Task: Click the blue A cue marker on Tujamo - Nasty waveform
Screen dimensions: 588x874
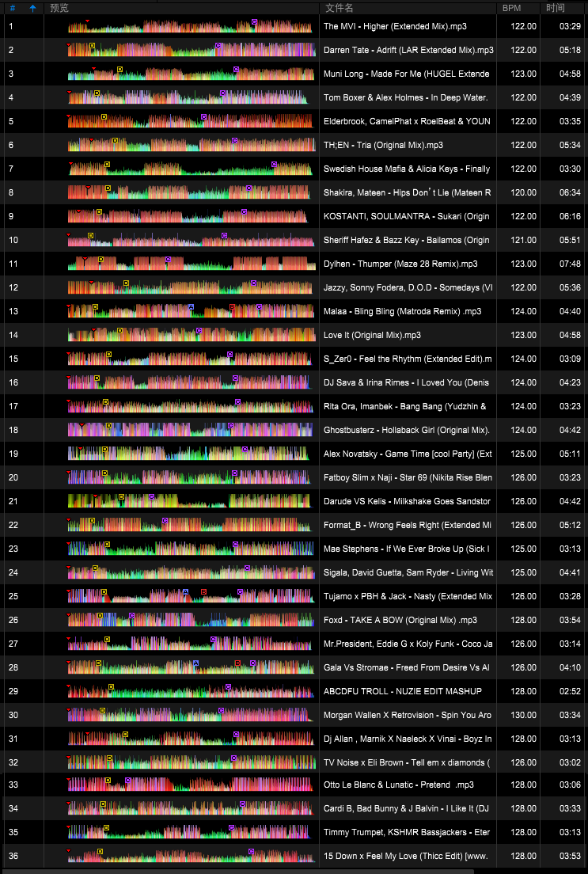Action: [186, 591]
